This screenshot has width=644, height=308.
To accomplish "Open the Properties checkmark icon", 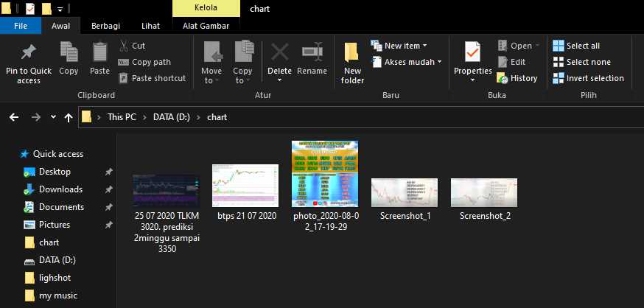I will (x=472, y=53).
